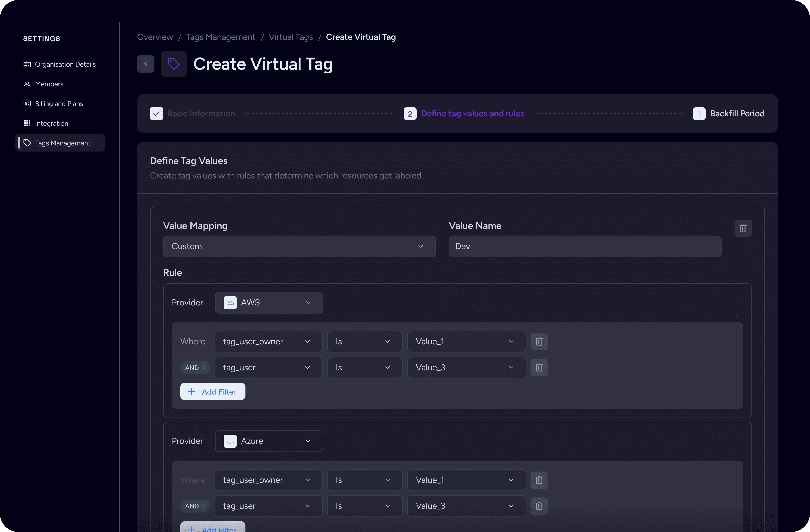
Task: Click the Value Name field label
Action: (x=475, y=226)
